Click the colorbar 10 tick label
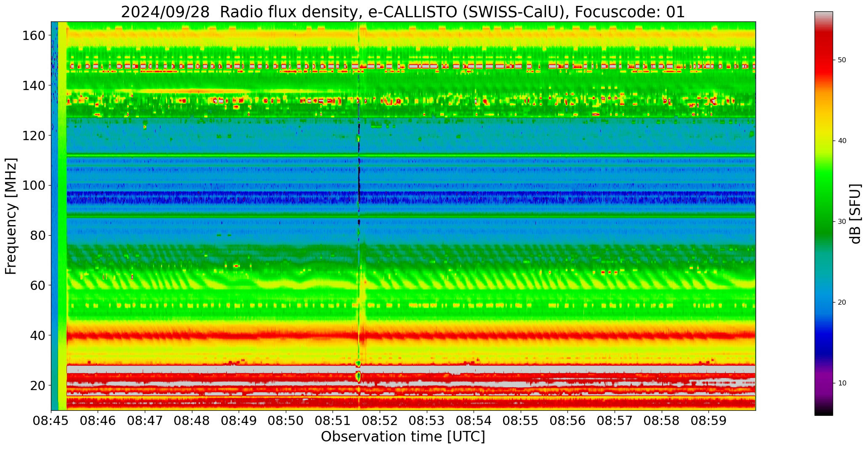Image resolution: width=868 pixels, height=449 pixels. pyautogui.click(x=842, y=383)
